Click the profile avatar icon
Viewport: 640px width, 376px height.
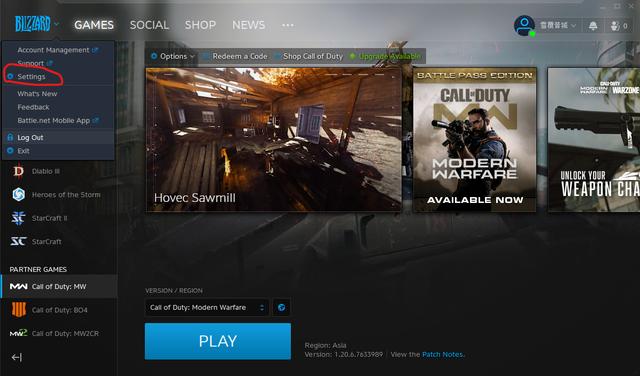[x=524, y=25]
